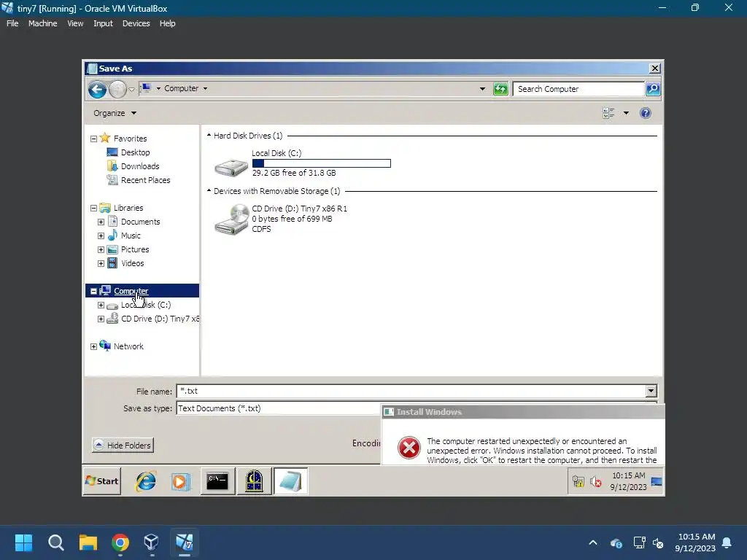747x560 pixels.
Task: Launch Internet Explorer from guest taskbar
Action: (146, 481)
